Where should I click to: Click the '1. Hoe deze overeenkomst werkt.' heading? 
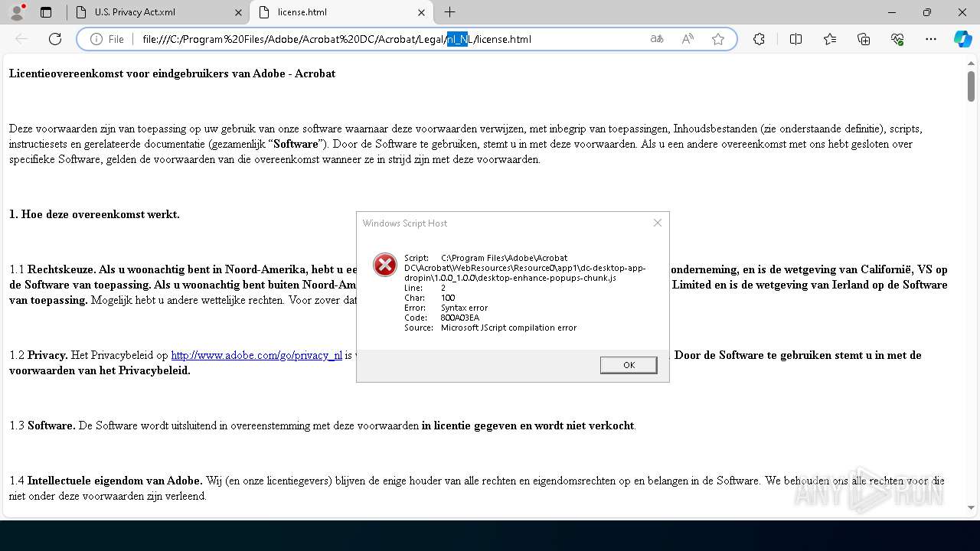pos(94,214)
